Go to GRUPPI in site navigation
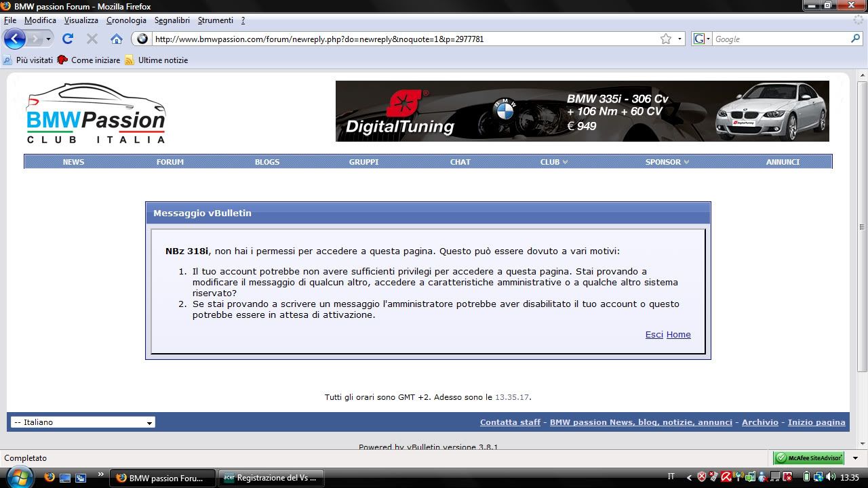The image size is (868, 488). click(x=364, y=162)
